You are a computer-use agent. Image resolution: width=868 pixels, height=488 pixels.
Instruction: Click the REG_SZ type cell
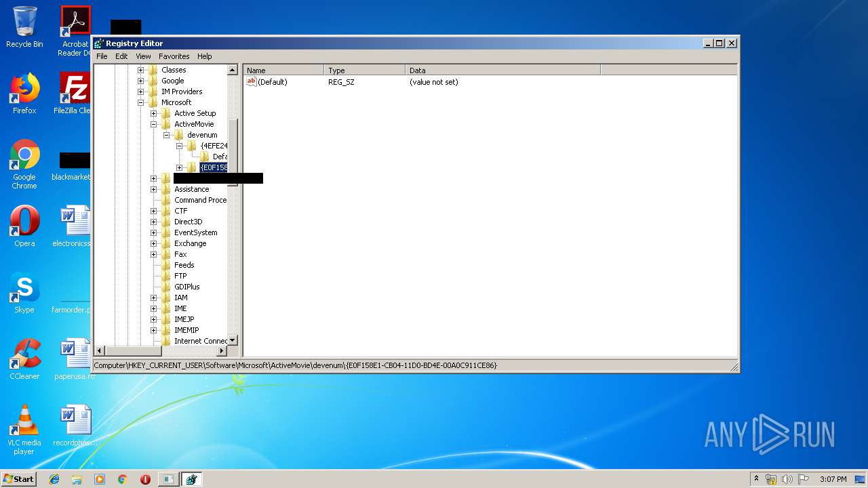[341, 82]
